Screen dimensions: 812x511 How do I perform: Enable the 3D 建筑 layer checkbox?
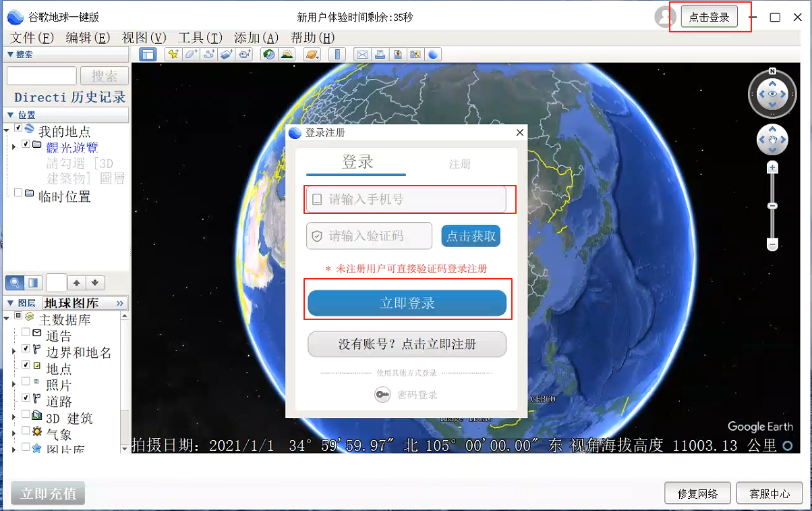click(x=26, y=414)
